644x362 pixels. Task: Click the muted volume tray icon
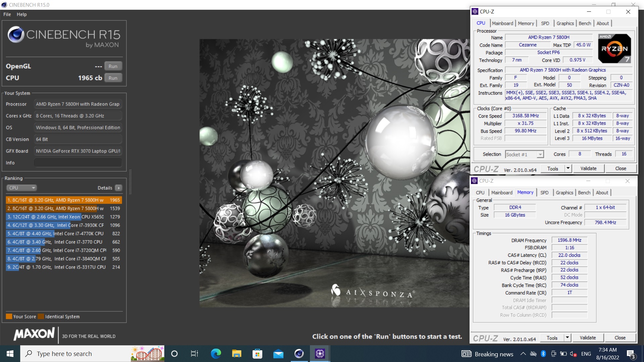point(573,354)
